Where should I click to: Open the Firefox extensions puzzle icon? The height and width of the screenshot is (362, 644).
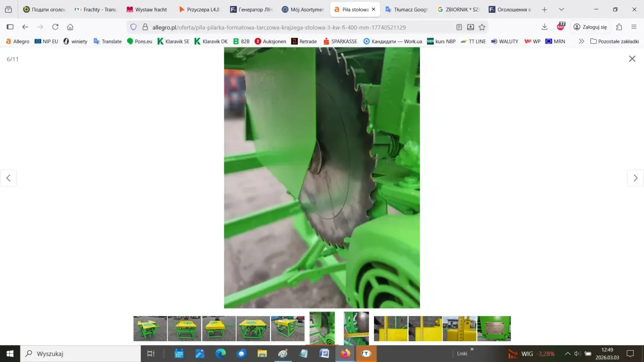[619, 27]
